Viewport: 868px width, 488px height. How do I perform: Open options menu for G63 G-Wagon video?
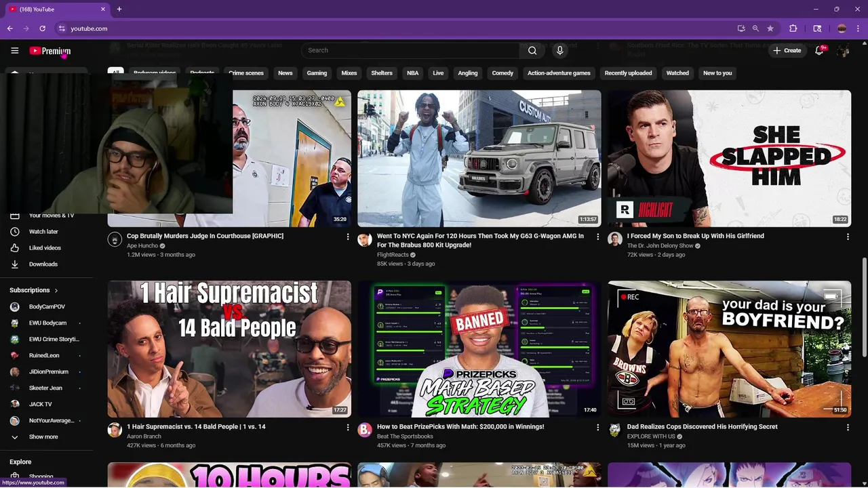(x=597, y=237)
